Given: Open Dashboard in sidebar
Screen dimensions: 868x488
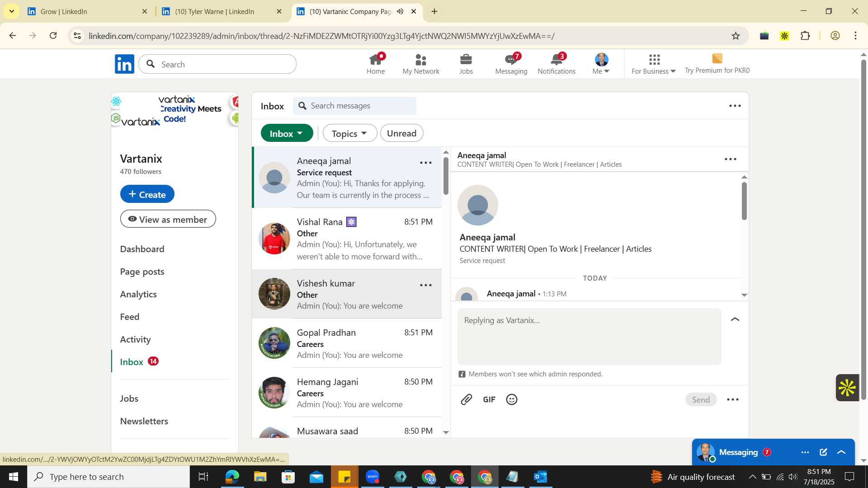Looking at the screenshot, I should [142, 249].
